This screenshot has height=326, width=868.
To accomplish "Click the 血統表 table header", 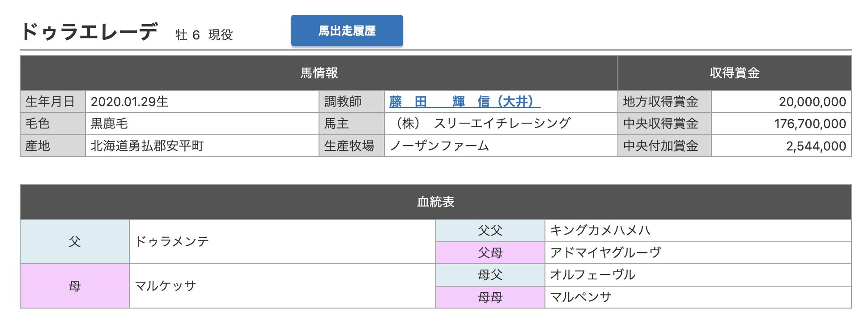I will (x=435, y=202).
